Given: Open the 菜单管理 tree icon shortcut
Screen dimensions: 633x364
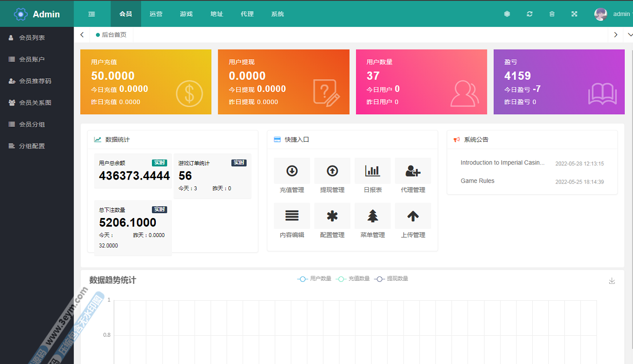Looking at the screenshot, I should click(x=372, y=216).
